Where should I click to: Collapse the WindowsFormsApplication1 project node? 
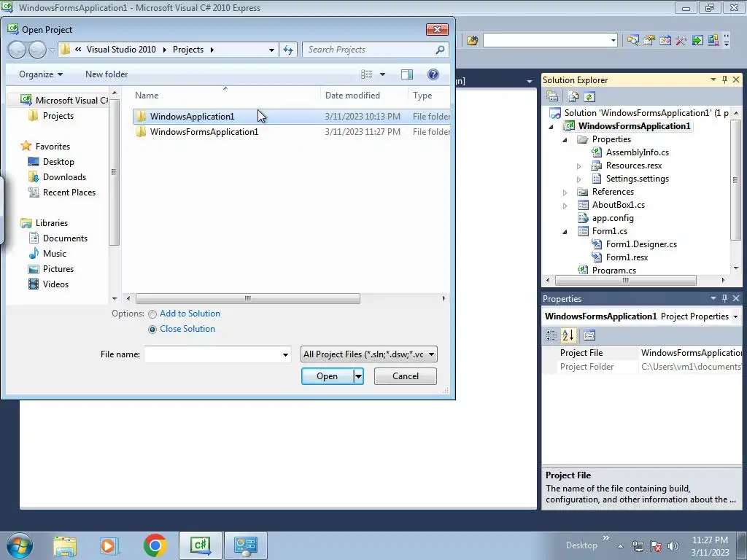[551, 127]
